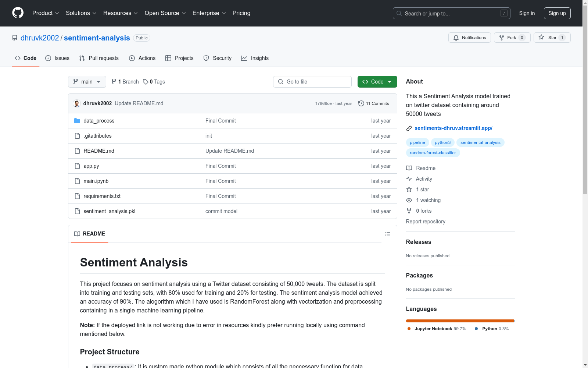Open the README outline icon

point(387,234)
